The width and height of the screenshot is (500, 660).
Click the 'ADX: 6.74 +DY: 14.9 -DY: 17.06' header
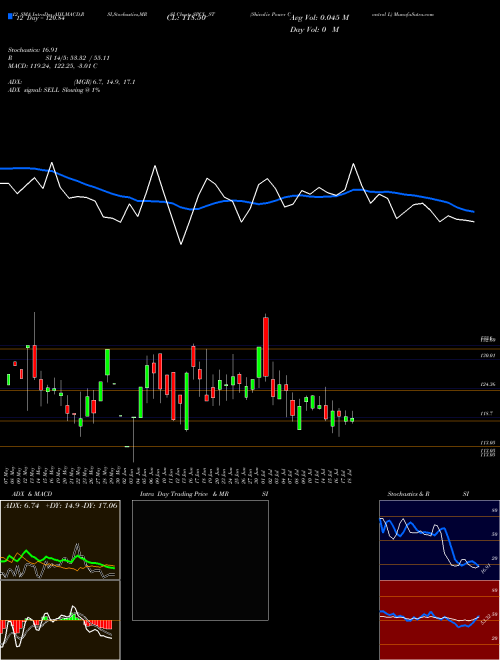pos(61,506)
